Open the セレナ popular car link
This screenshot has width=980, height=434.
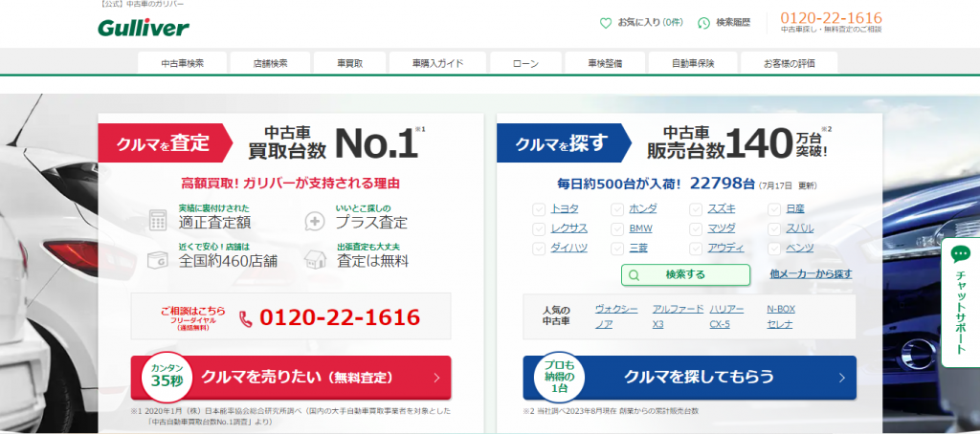[x=780, y=325]
